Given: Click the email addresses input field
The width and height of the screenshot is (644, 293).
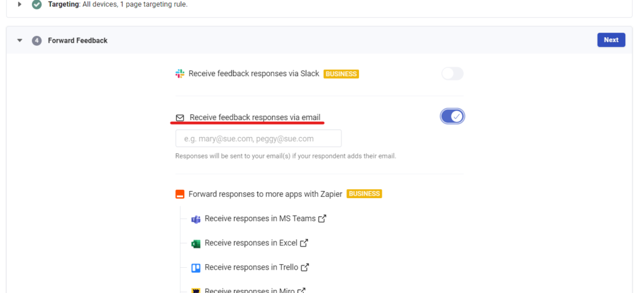Looking at the screenshot, I should pos(258,138).
